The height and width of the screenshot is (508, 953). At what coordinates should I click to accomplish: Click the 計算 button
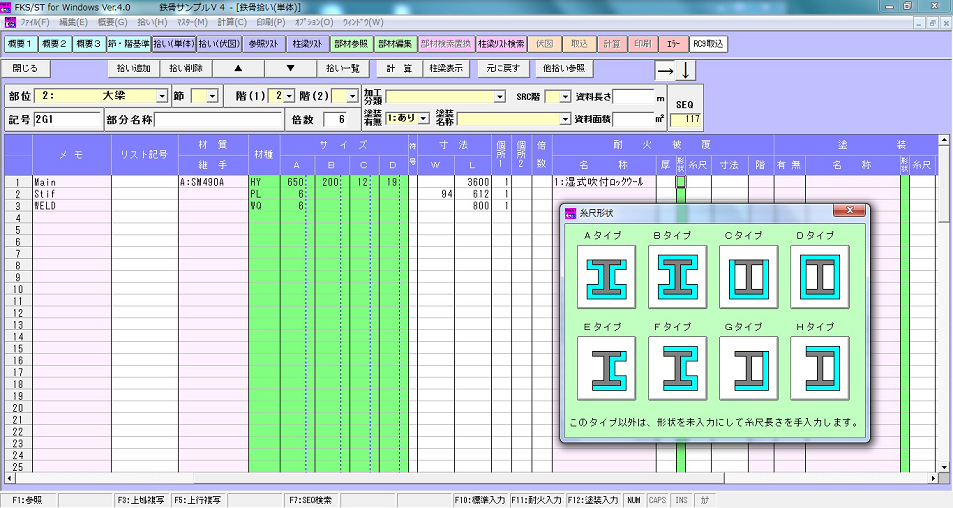click(399, 69)
